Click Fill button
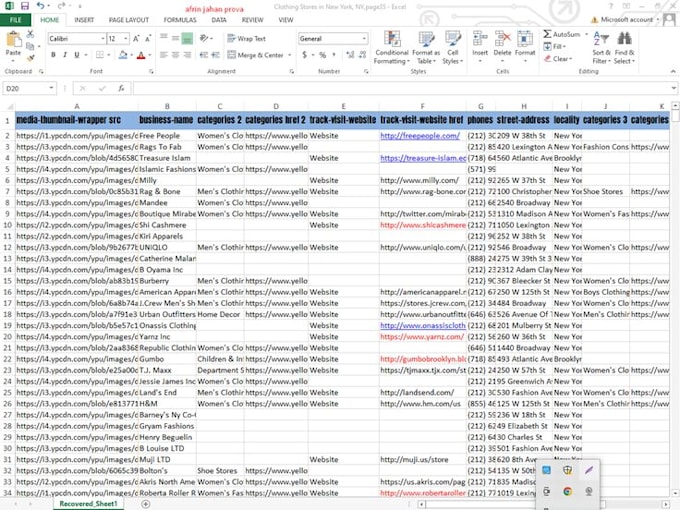Screen dimensions: 680x510 click(555, 46)
